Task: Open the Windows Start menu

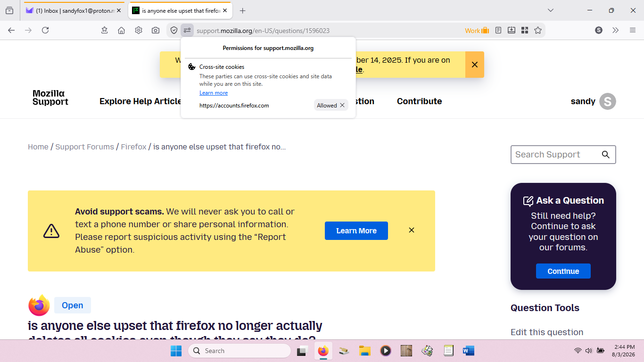Action: coord(176,351)
